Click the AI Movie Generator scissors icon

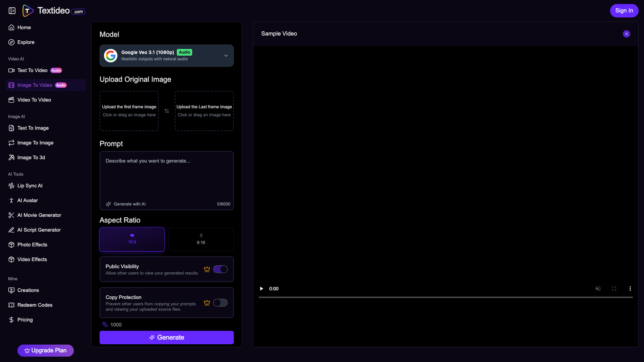coord(11,215)
